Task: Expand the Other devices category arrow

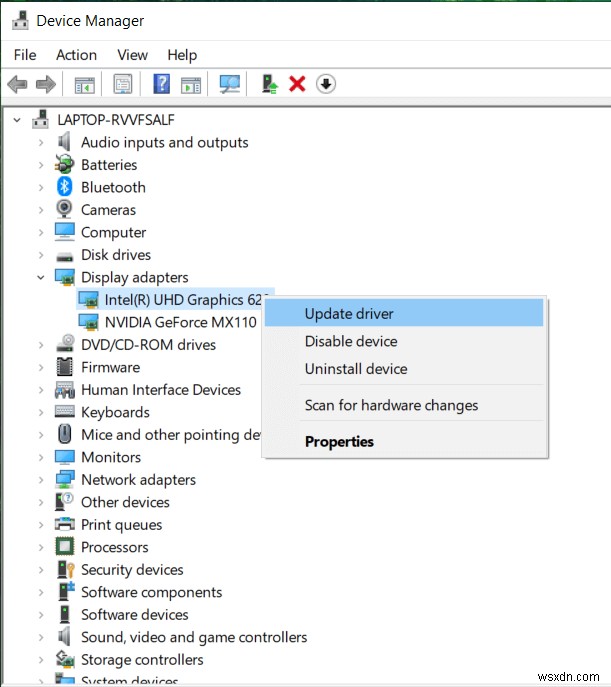Action: point(41,502)
